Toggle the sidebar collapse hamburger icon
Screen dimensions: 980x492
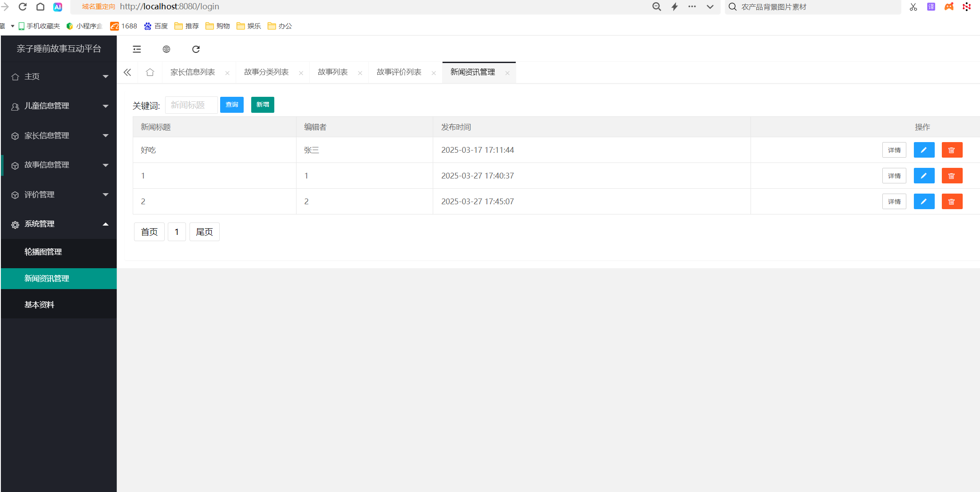pos(137,49)
